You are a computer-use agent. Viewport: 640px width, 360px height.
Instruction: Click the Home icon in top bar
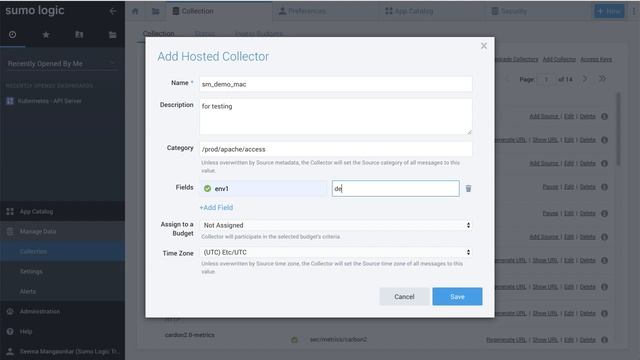135,11
